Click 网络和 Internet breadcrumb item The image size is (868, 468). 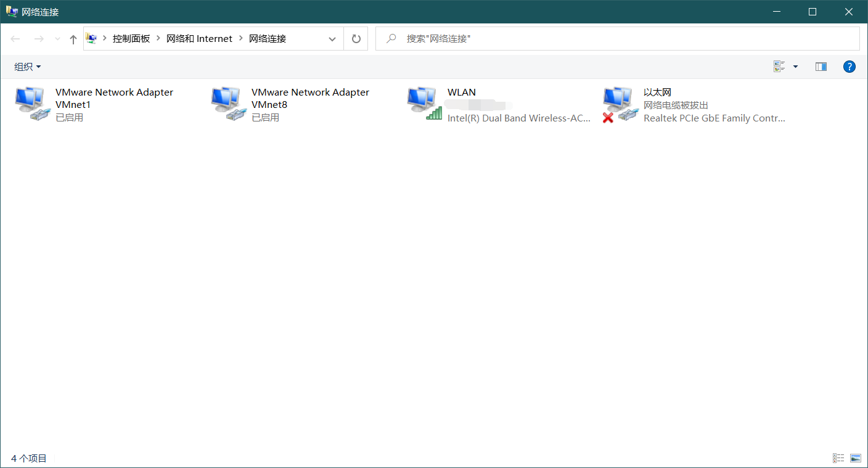click(x=199, y=39)
